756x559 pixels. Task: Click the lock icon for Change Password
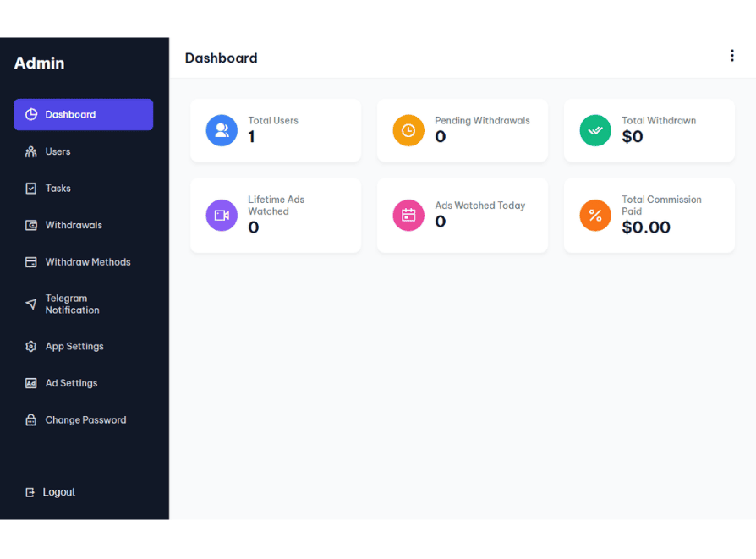pyautogui.click(x=31, y=420)
